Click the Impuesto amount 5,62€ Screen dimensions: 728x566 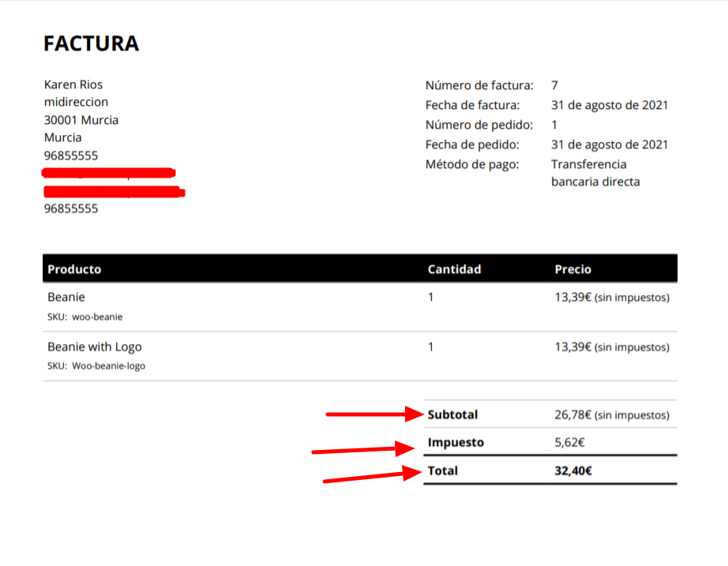click(x=569, y=443)
